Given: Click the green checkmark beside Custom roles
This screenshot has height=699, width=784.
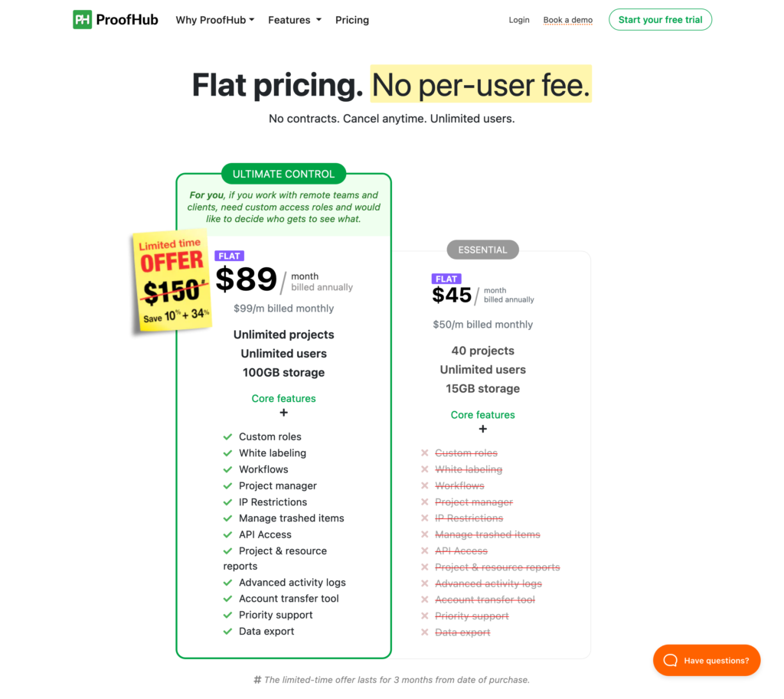Looking at the screenshot, I should [x=227, y=436].
